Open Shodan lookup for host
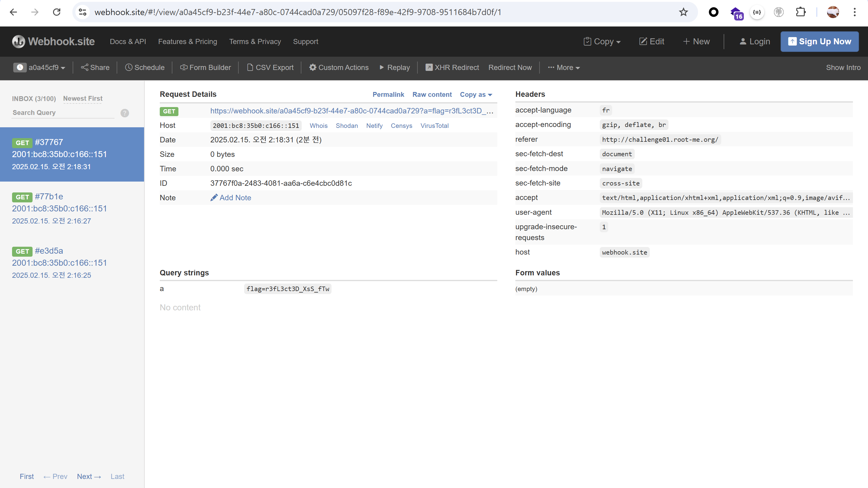Viewport: 868px width, 488px height. coord(347,126)
